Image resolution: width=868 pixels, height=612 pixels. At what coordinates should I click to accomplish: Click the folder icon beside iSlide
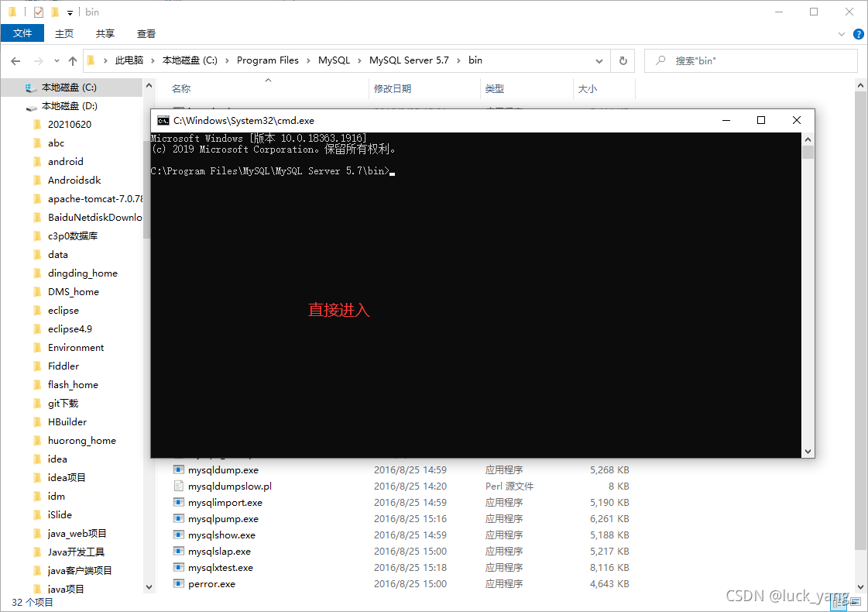[x=37, y=515]
